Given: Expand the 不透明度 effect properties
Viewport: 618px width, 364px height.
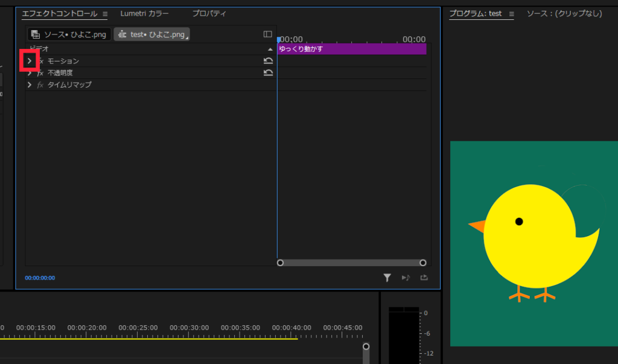Looking at the screenshot, I should point(30,73).
